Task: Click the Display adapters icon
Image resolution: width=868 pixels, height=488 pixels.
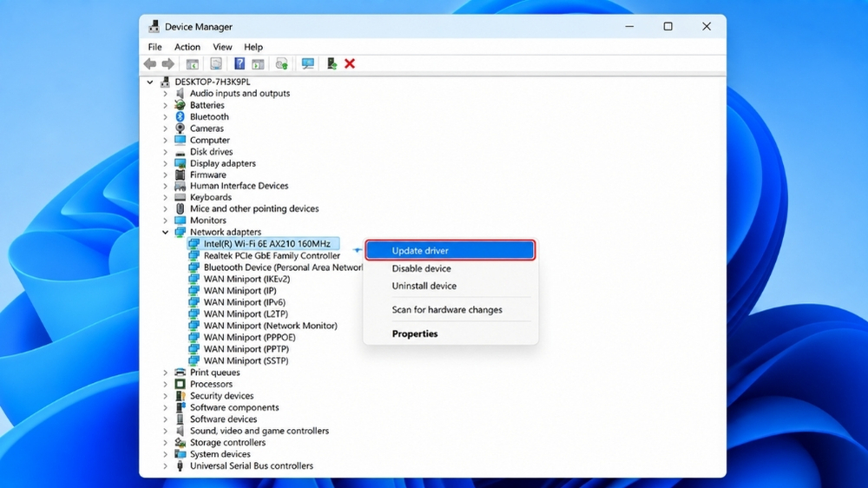Action: point(180,163)
